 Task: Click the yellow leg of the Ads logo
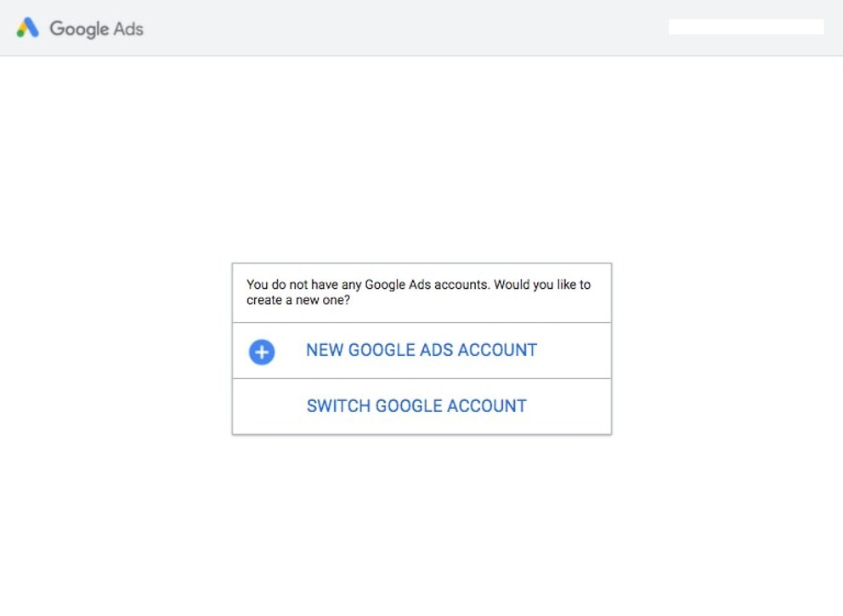click(23, 25)
